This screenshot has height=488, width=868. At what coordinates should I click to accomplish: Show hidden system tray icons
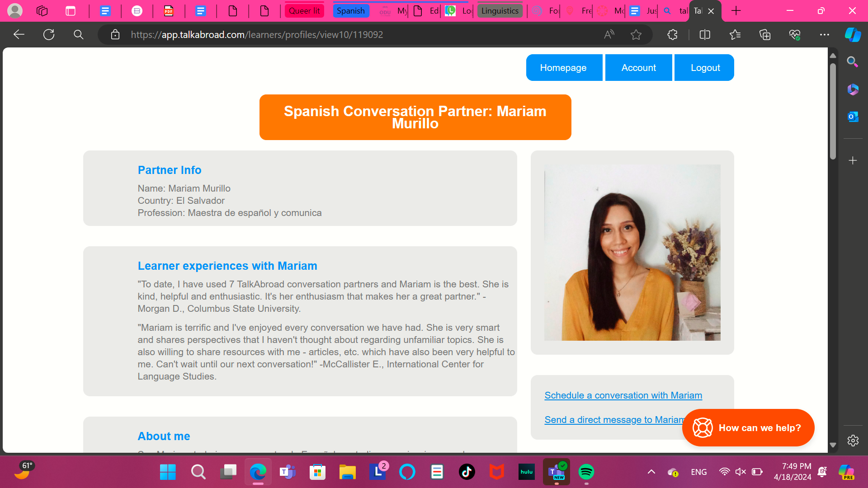tap(651, 472)
